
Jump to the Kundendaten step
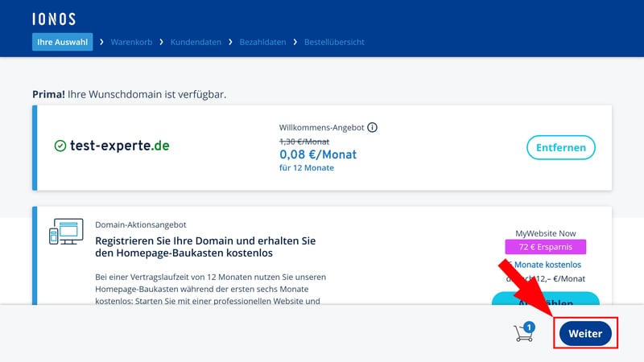point(196,42)
